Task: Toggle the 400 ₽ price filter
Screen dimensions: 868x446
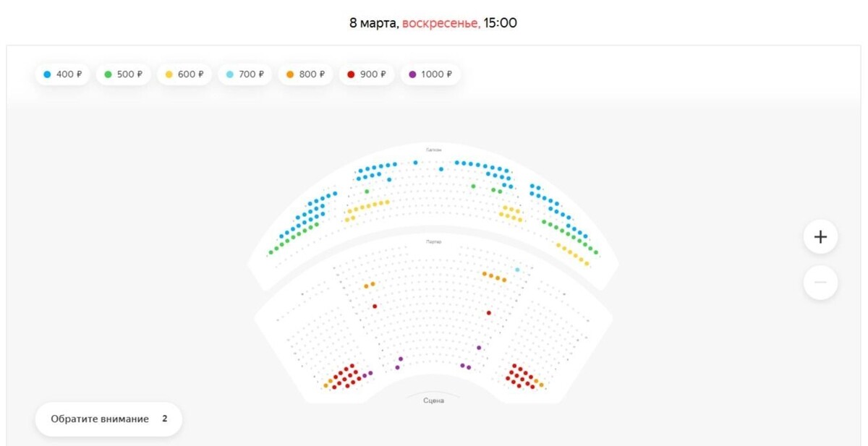Action: pyautogui.click(x=63, y=74)
